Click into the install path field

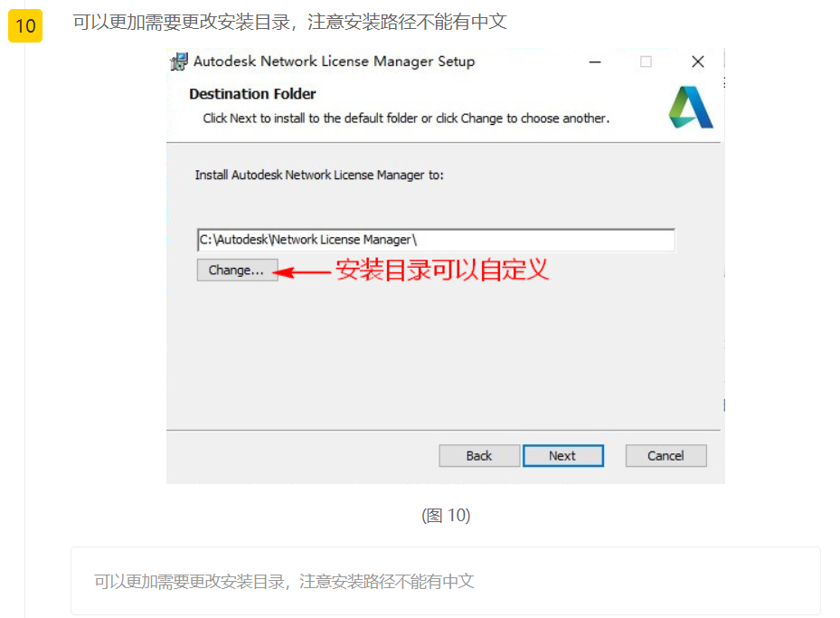pyautogui.click(x=436, y=240)
